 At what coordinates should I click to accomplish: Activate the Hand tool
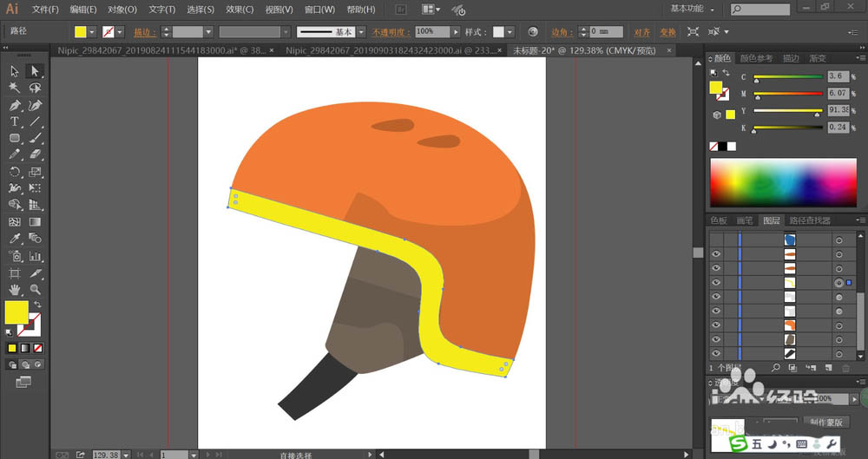tap(15, 288)
